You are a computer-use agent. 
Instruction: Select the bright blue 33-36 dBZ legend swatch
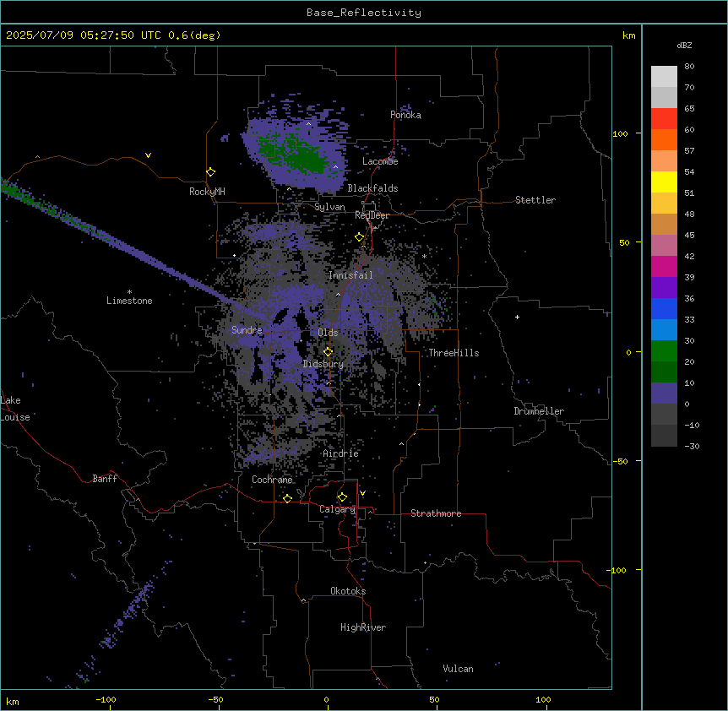664,308
